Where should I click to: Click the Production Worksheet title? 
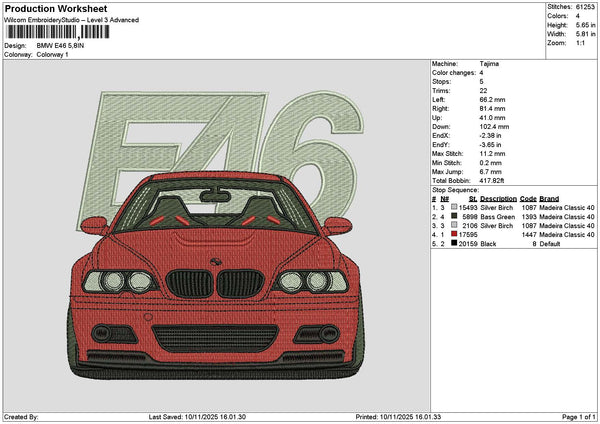point(56,8)
